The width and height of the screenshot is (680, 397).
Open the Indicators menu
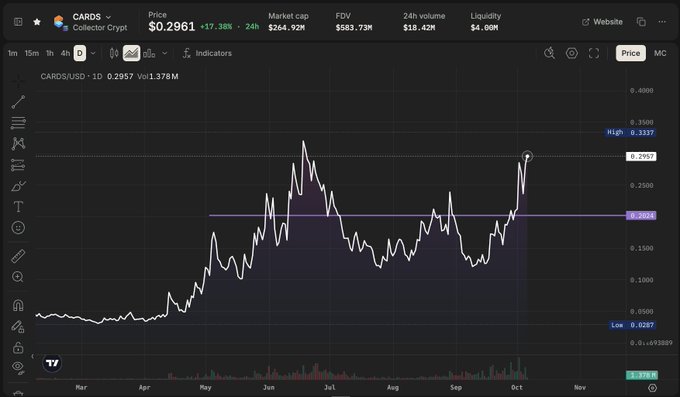207,53
